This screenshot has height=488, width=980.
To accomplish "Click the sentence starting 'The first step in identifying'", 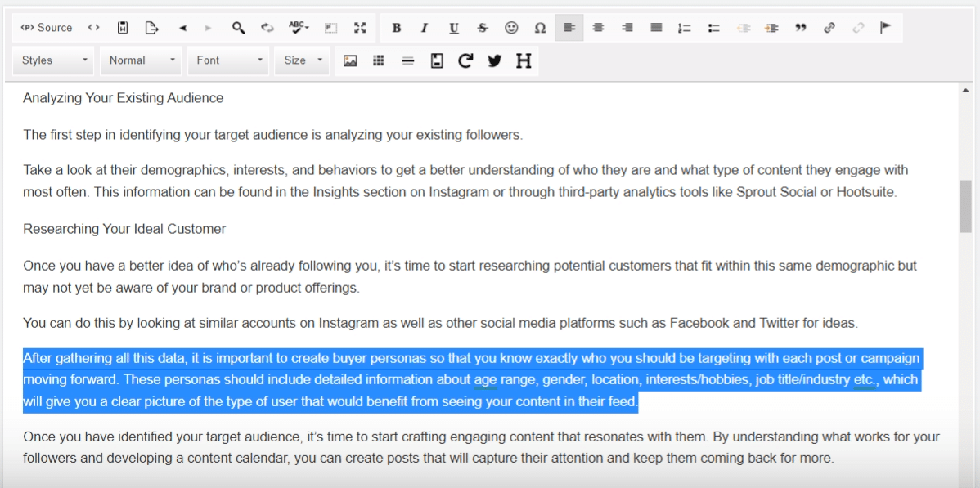I will [x=272, y=134].
